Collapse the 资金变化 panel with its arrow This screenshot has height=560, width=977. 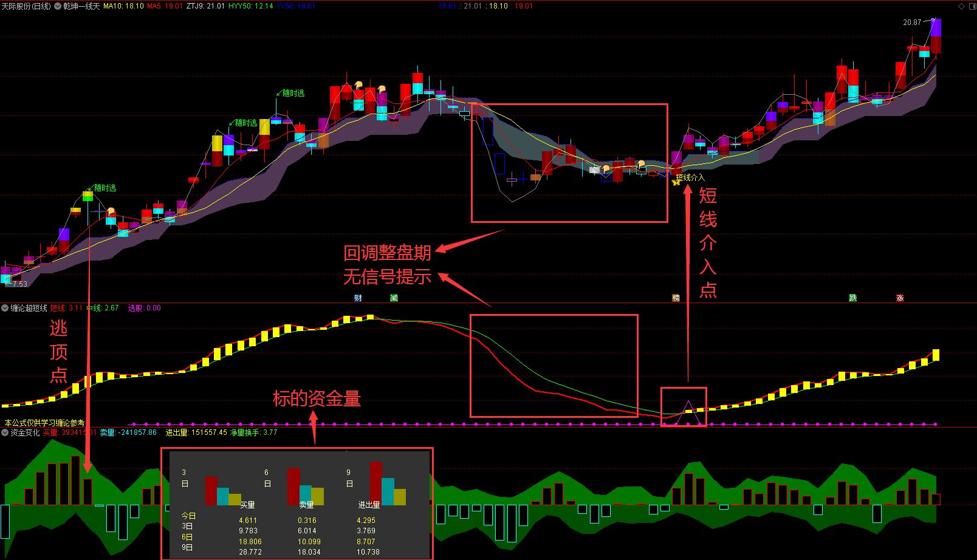point(5,432)
